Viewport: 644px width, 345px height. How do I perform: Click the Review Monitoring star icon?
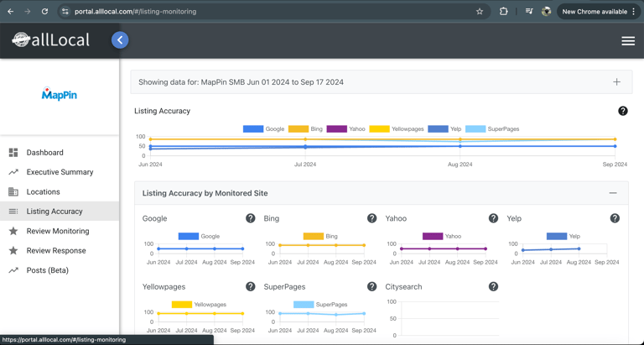[13, 231]
